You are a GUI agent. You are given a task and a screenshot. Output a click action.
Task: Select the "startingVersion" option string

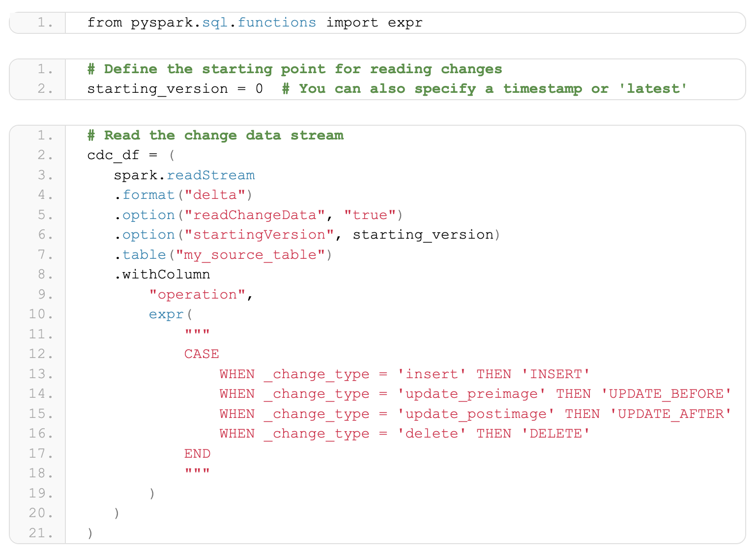pos(259,235)
